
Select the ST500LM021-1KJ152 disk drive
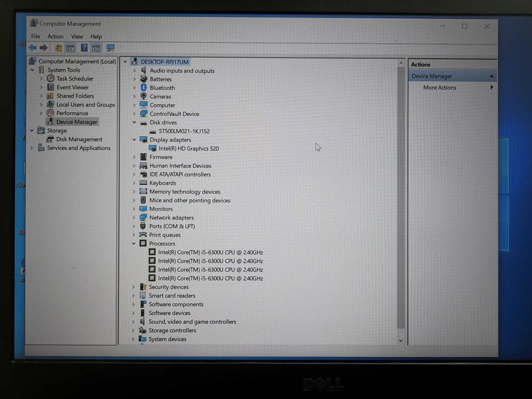coord(184,131)
